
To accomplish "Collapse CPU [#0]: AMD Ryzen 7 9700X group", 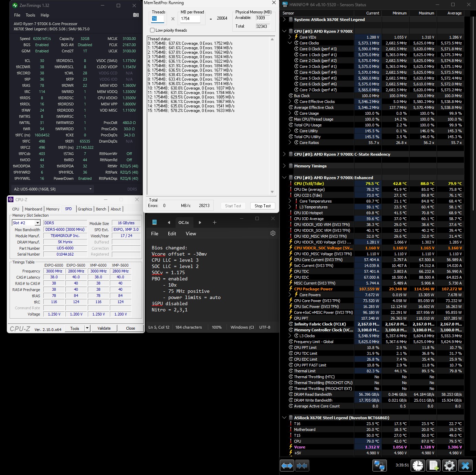I will tap(284, 31).
